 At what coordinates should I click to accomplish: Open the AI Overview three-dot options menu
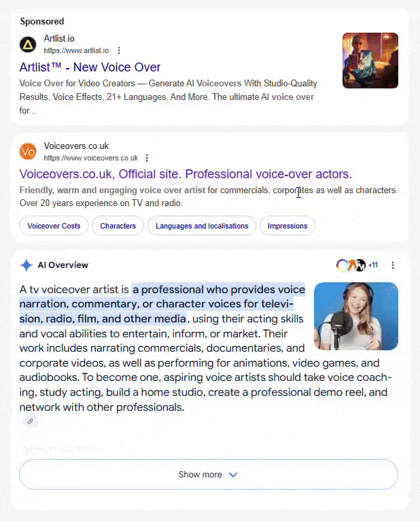tap(392, 265)
